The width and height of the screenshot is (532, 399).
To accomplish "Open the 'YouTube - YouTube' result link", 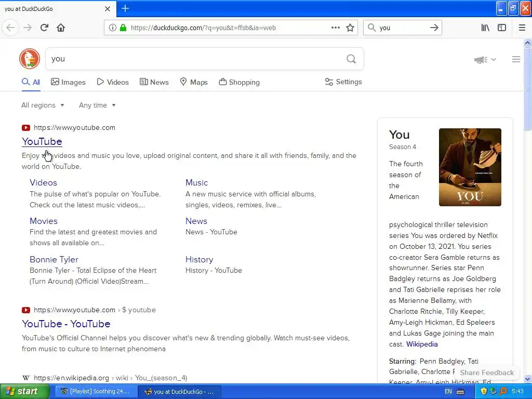I will 66,324.
